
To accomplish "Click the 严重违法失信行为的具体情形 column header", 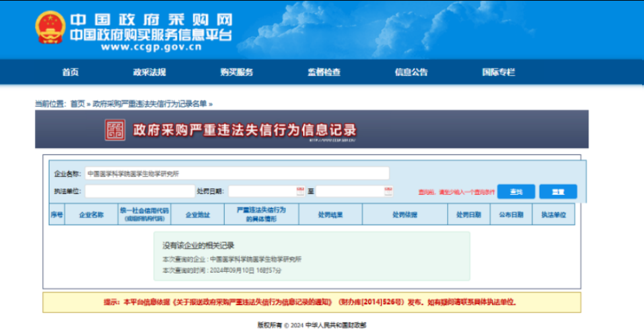I will 261,215.
